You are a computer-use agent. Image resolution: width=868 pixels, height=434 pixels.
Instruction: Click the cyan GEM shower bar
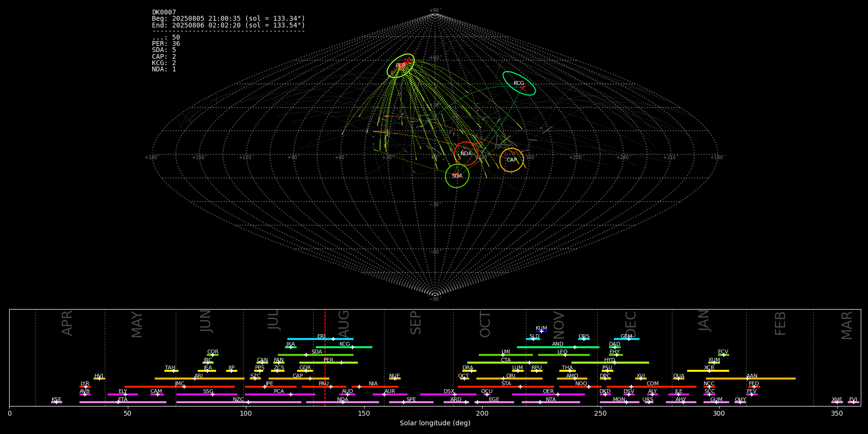pyautogui.click(x=626, y=339)
